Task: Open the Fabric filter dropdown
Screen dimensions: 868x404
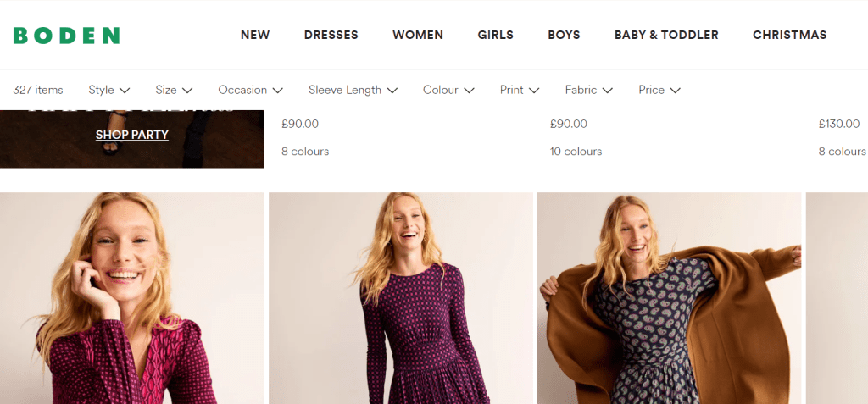Action: [588, 90]
